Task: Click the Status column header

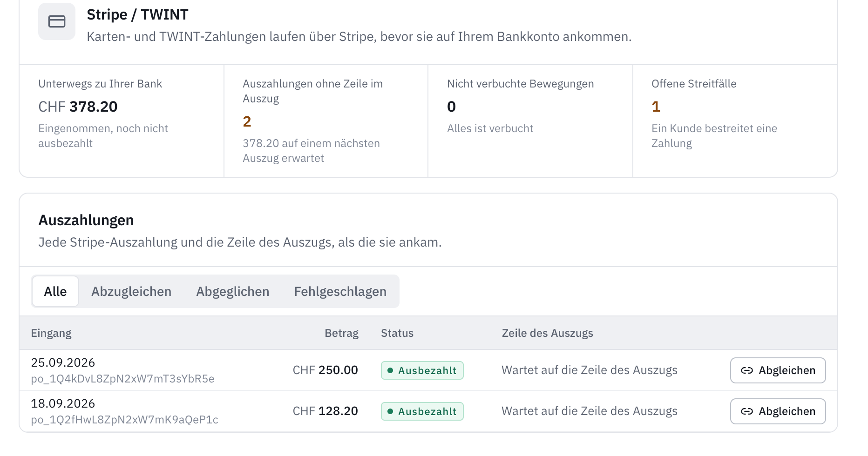Action: point(397,333)
